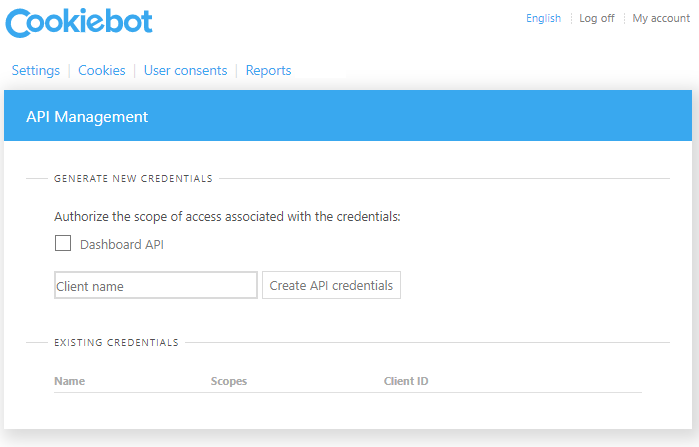Open the Reports tab
The image size is (699, 447).
pyautogui.click(x=268, y=71)
